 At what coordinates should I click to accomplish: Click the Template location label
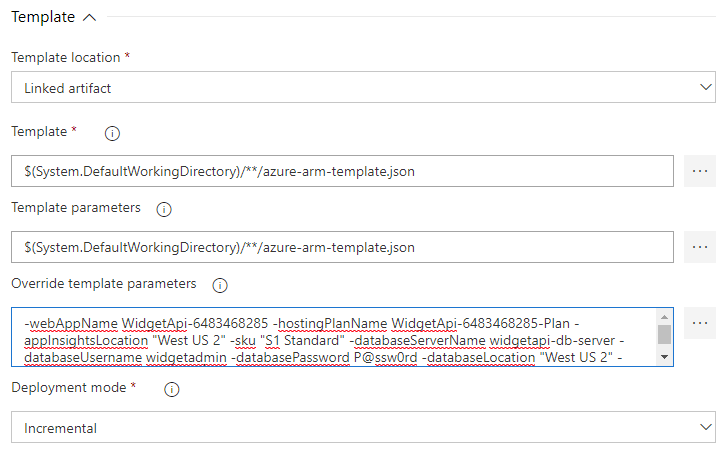coord(65,57)
